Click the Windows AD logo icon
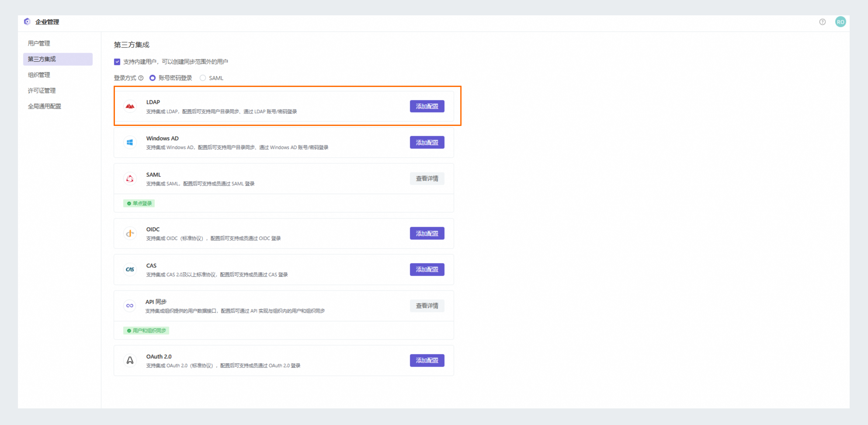The width and height of the screenshot is (868, 425). point(130,143)
